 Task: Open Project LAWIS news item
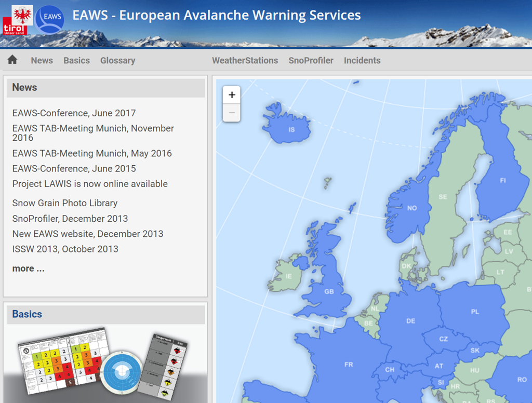coord(90,184)
